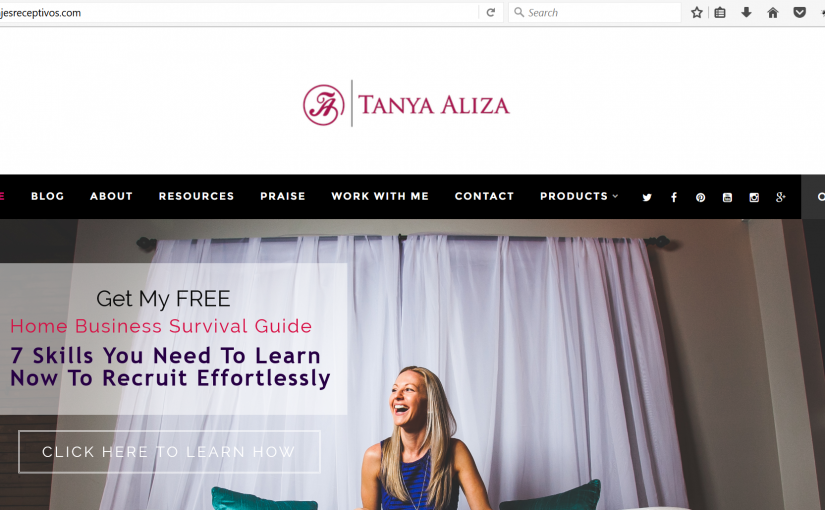Open the YouTube social icon
Image resolution: width=825 pixels, height=510 pixels.
tap(727, 197)
